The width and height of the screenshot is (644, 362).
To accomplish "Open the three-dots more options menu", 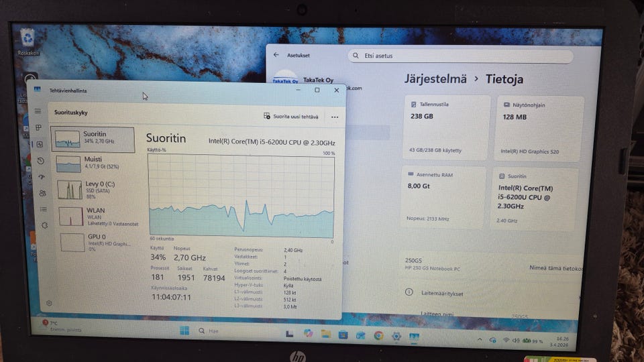I will tap(335, 117).
